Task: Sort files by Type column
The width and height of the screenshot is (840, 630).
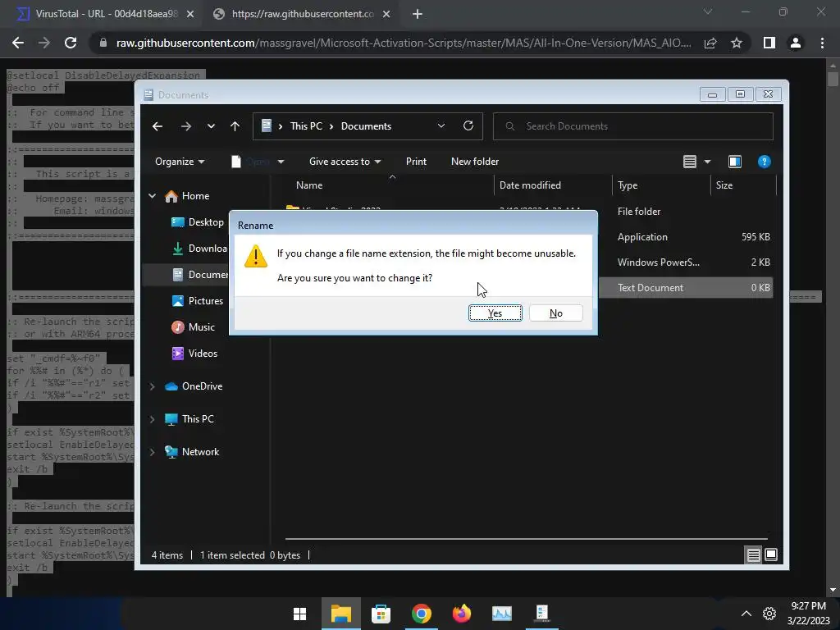Action: click(x=628, y=185)
